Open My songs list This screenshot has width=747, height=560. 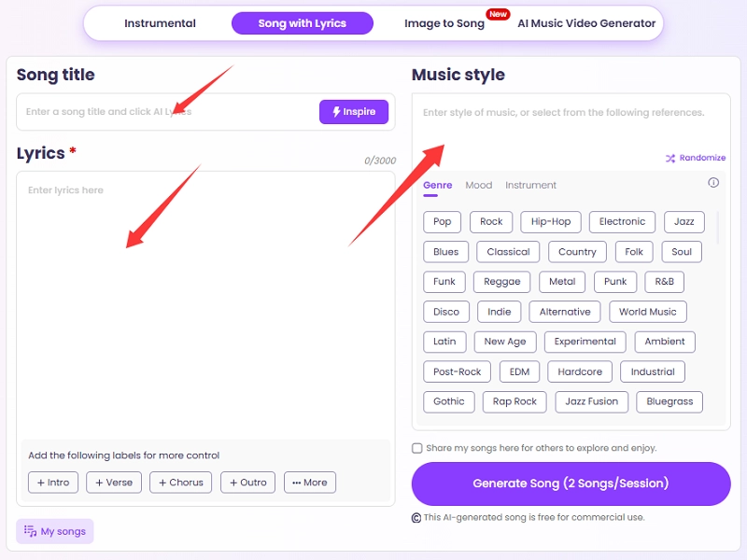pyautogui.click(x=55, y=531)
